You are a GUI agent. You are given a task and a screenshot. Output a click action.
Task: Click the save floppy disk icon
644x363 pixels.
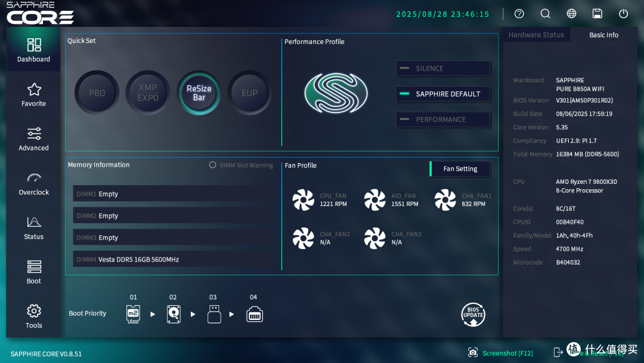tap(597, 14)
